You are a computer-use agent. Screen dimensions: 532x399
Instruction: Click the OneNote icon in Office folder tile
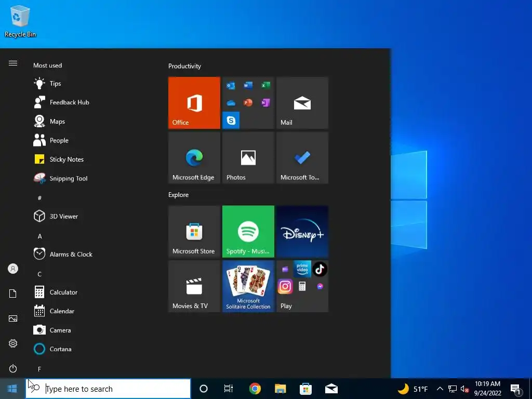(265, 102)
